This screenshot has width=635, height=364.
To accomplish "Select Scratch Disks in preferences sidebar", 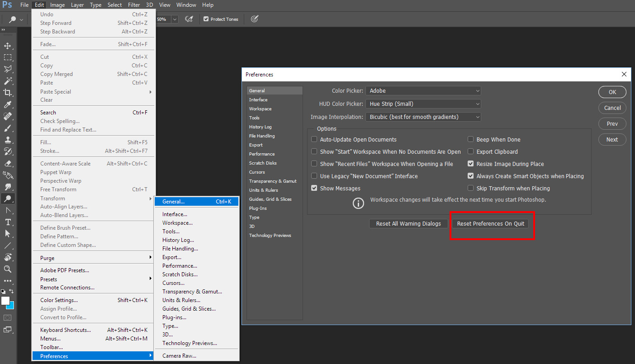I will [x=262, y=163].
